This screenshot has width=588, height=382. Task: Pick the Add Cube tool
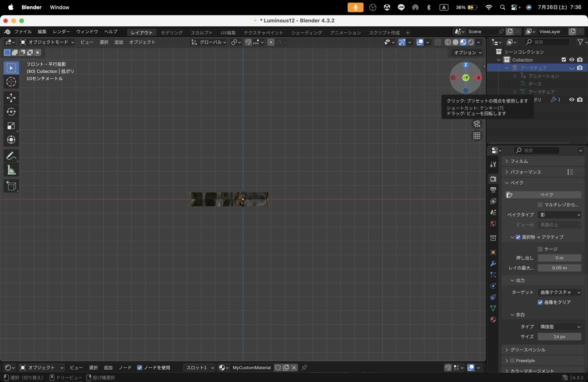pos(11,186)
